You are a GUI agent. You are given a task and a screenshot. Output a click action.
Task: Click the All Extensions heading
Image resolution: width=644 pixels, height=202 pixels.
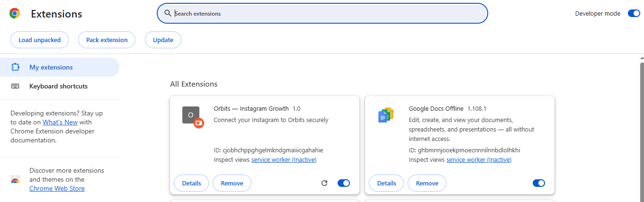coord(194,84)
